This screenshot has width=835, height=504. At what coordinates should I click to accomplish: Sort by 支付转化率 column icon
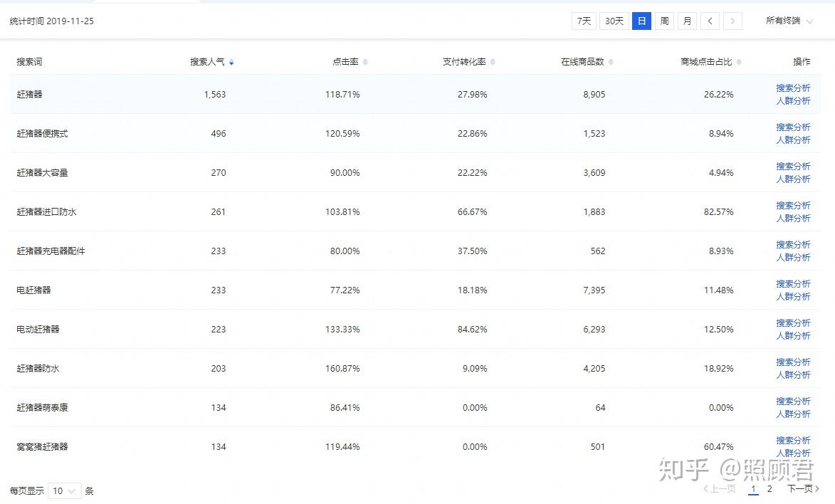[493, 63]
